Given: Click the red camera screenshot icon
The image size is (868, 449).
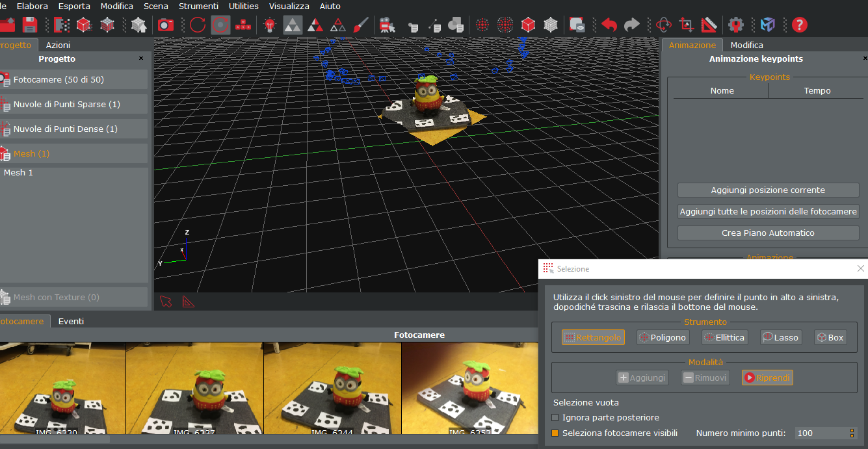Looking at the screenshot, I should (166, 25).
